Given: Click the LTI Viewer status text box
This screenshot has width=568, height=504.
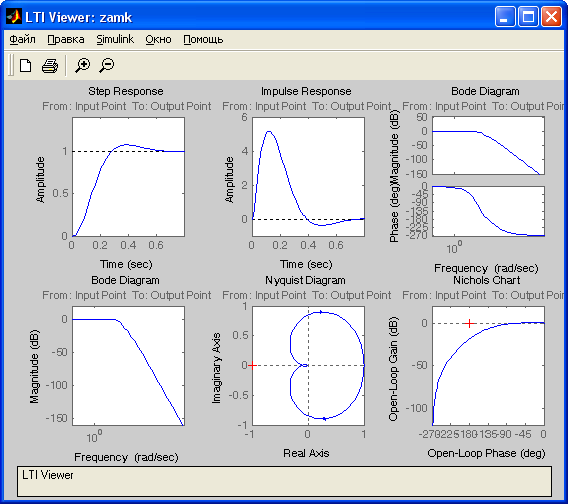Looking at the screenshot, I should coord(284,481).
